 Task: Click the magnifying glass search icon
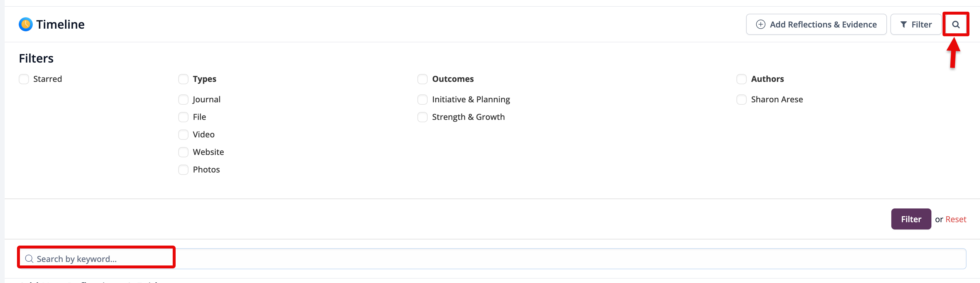[955, 25]
